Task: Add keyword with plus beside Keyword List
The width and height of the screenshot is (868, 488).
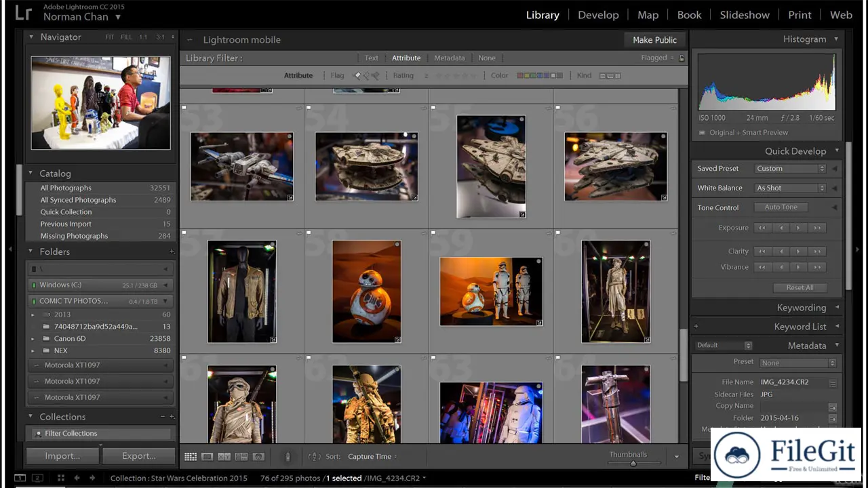Action: [x=696, y=327]
